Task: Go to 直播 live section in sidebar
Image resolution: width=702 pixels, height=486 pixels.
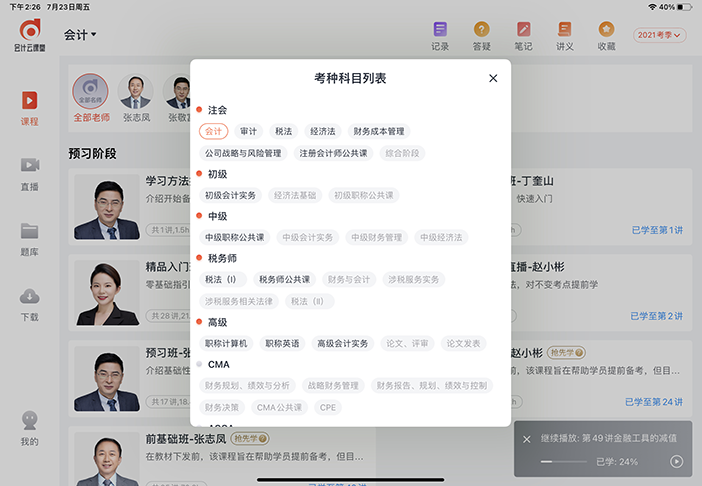Action: pos(30,172)
